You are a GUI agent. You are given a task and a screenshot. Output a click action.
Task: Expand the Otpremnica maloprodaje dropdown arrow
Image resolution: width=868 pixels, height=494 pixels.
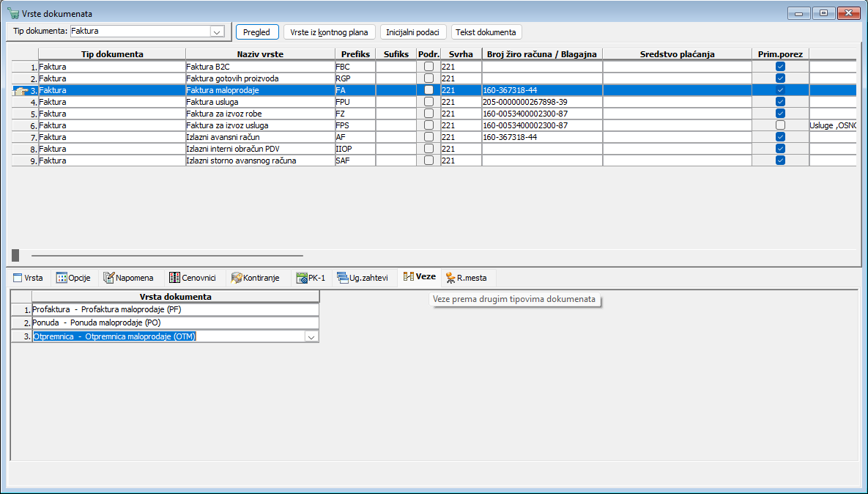click(311, 336)
